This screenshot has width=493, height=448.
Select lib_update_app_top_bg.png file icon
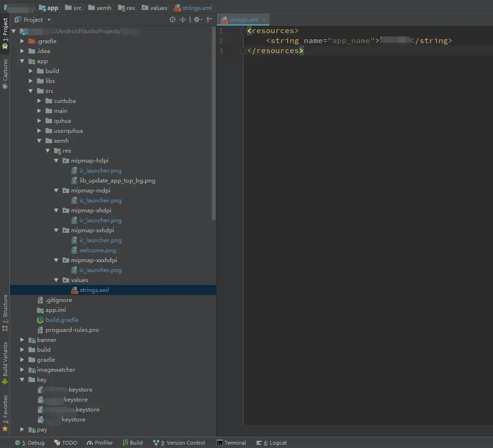(x=74, y=181)
